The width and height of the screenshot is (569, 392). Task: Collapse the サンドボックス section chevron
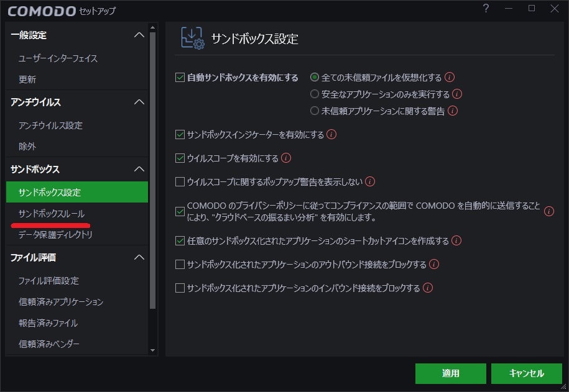tap(139, 169)
